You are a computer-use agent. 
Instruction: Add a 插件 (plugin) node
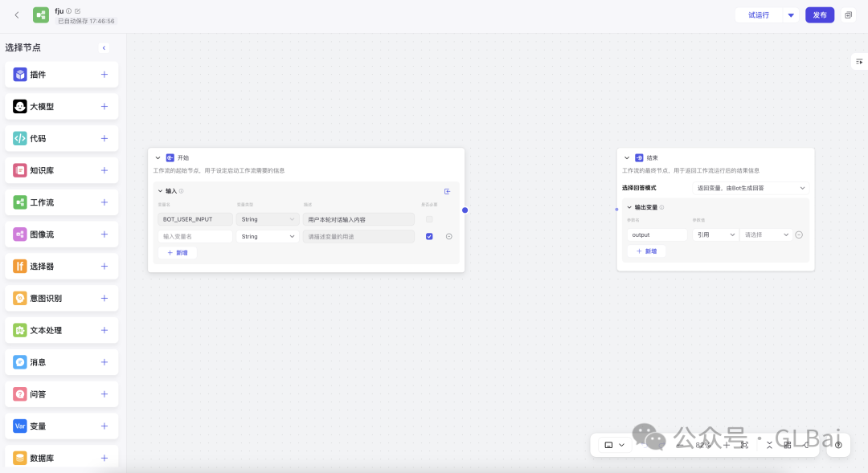(104, 75)
